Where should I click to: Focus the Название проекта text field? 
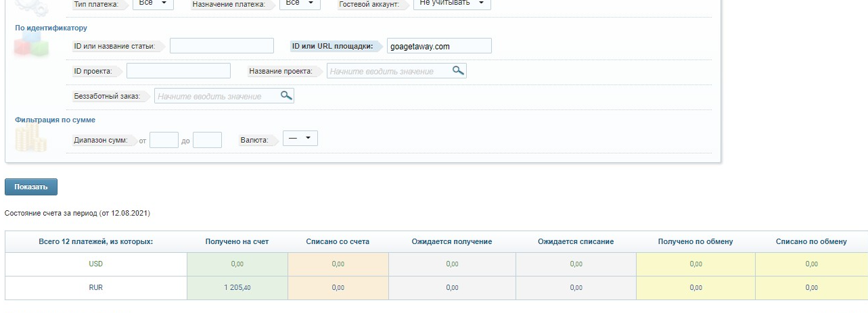388,71
